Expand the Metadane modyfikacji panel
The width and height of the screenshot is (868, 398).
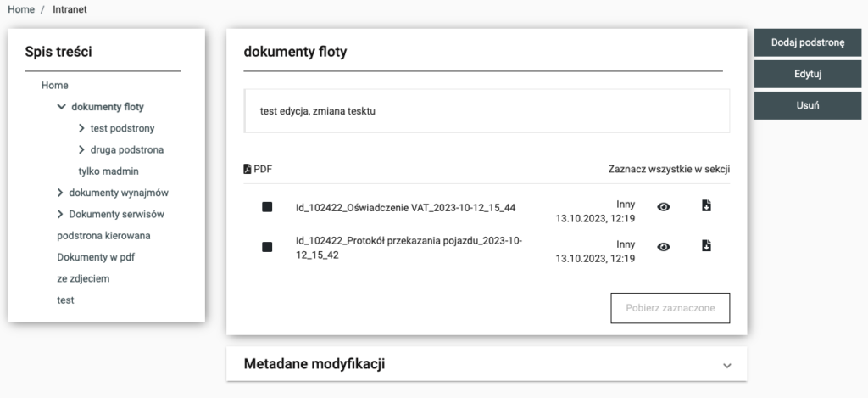click(x=726, y=365)
